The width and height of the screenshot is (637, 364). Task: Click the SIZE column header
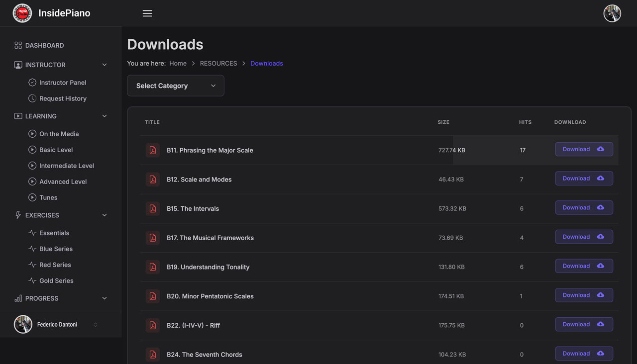(x=443, y=122)
